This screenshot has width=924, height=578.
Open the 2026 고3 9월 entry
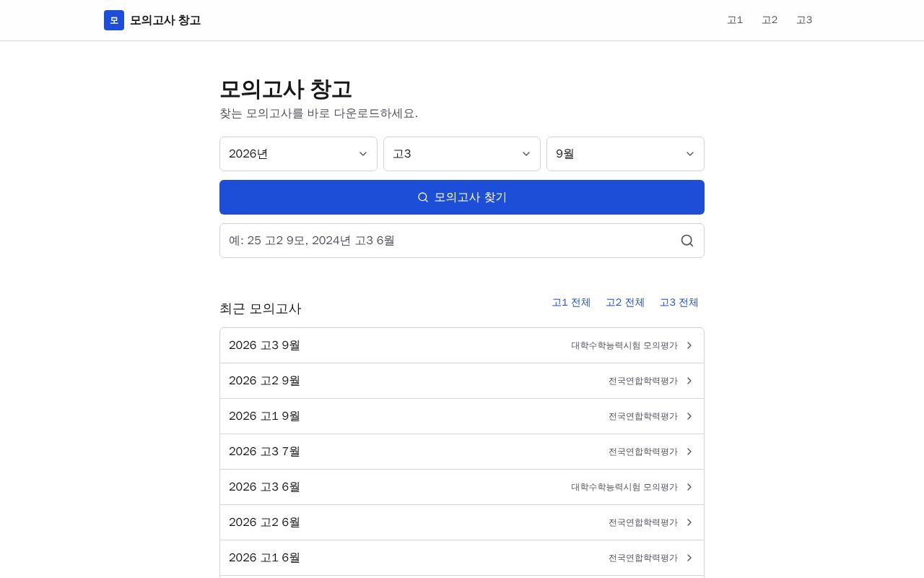click(x=462, y=345)
